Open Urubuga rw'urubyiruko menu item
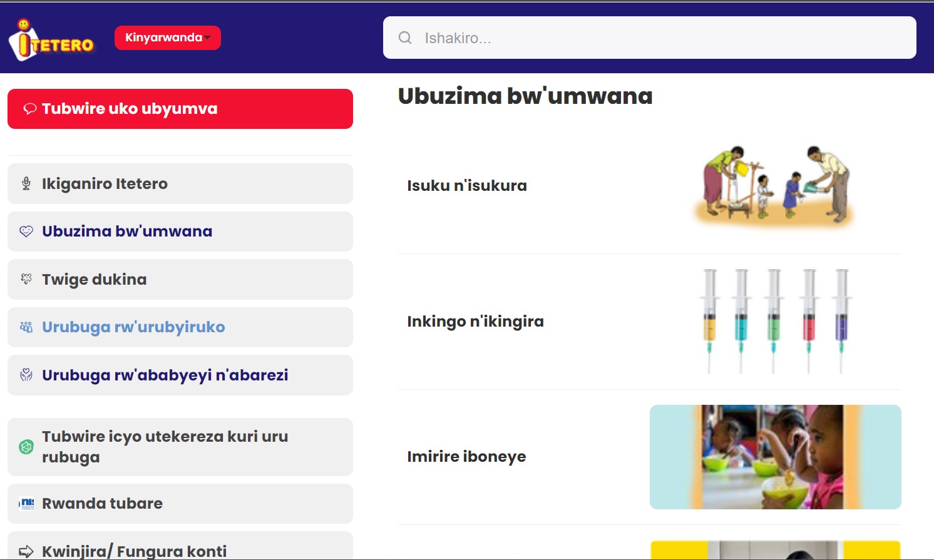934x560 pixels. coord(180,327)
